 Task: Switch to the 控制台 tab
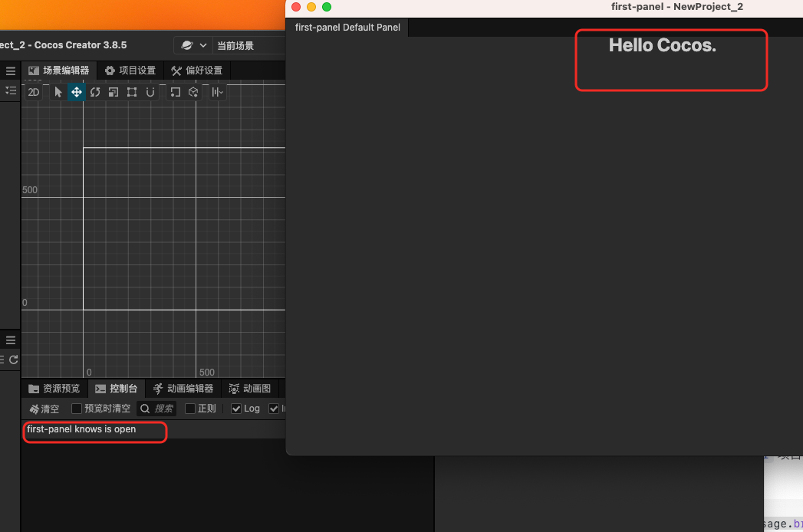(x=117, y=389)
